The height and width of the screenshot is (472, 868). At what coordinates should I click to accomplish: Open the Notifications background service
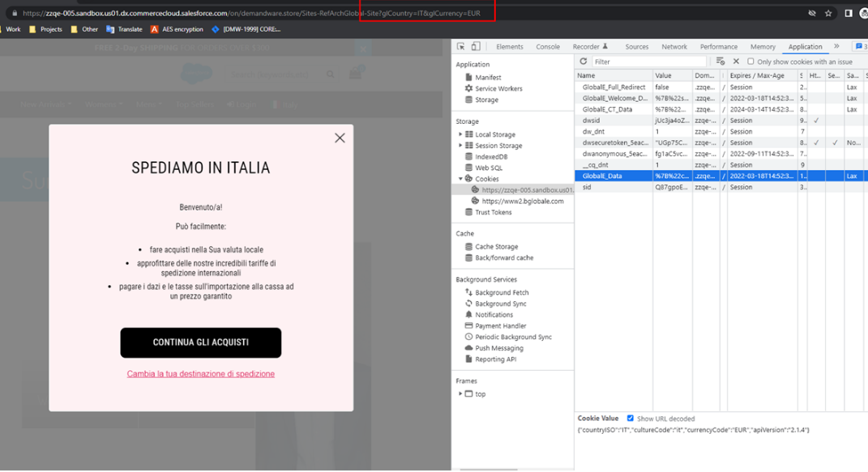pos(494,315)
